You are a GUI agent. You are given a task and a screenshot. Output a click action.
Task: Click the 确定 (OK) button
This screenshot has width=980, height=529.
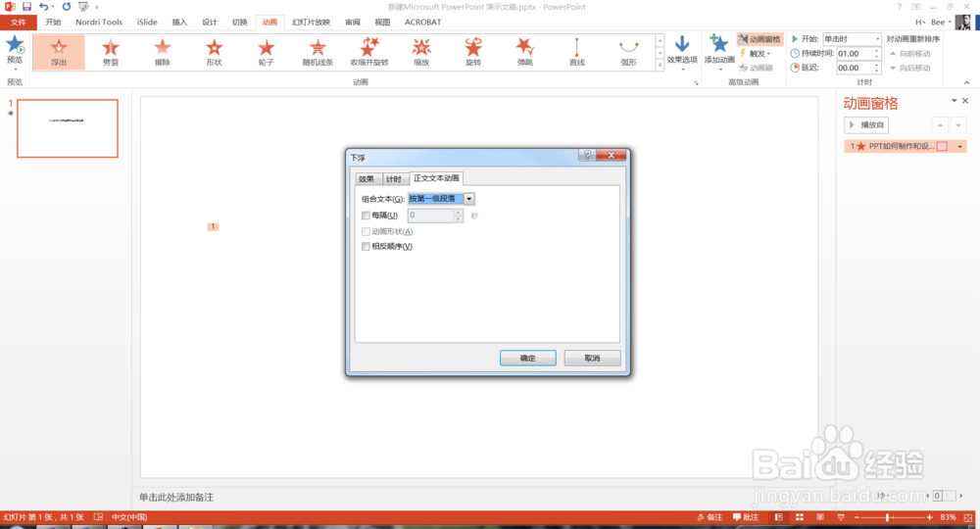pos(528,358)
